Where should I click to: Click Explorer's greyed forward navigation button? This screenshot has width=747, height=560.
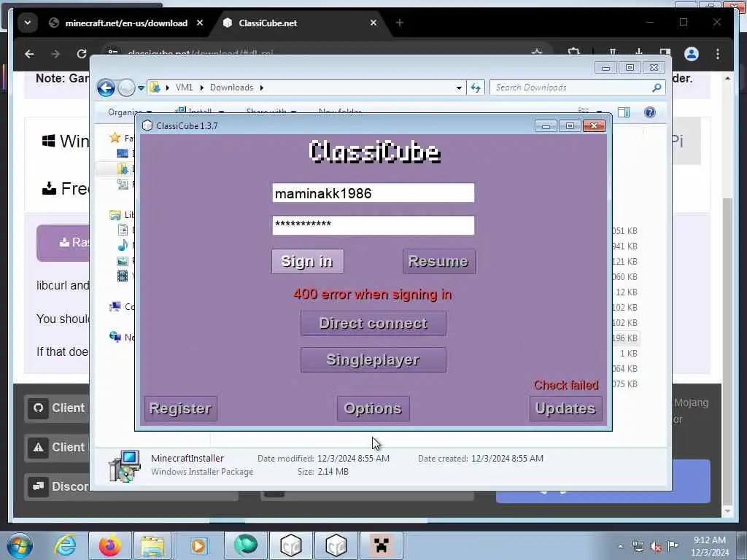click(126, 87)
